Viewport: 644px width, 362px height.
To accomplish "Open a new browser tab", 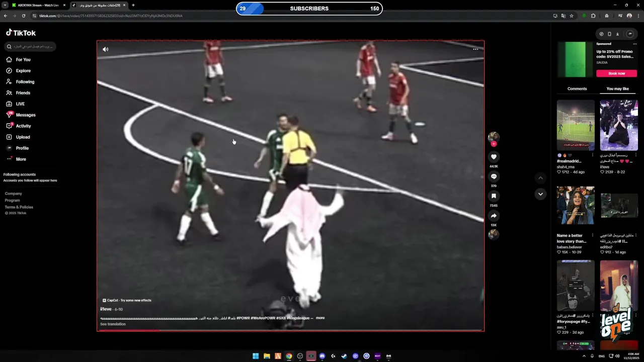I will pos(133,5).
